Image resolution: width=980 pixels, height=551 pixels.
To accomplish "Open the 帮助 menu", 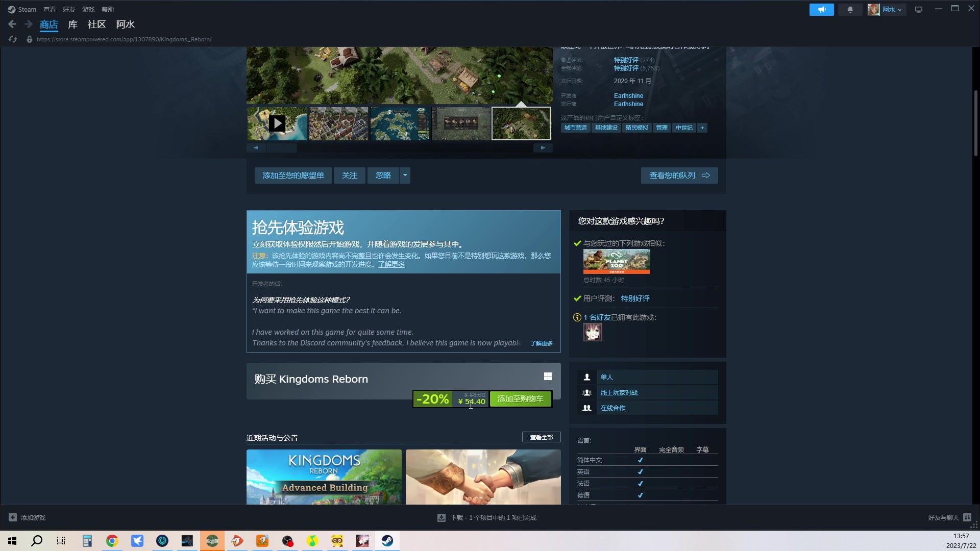I will click(108, 10).
